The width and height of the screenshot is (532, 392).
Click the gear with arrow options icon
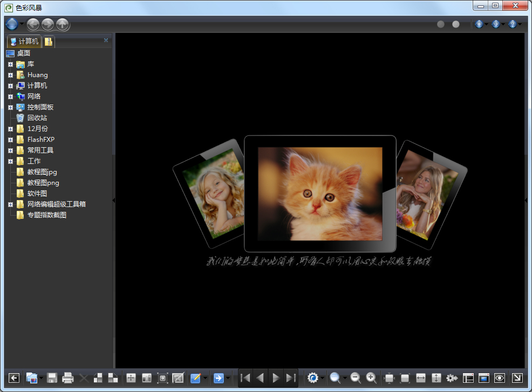452,378
